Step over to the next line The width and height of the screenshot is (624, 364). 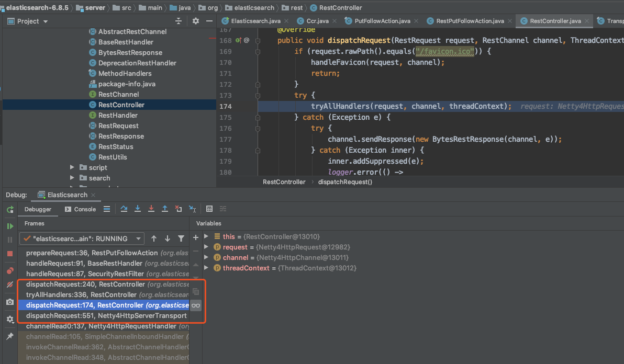124,209
